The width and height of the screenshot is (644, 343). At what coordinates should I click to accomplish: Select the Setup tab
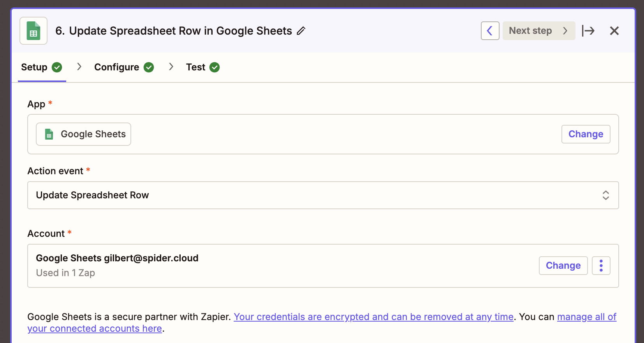point(34,67)
